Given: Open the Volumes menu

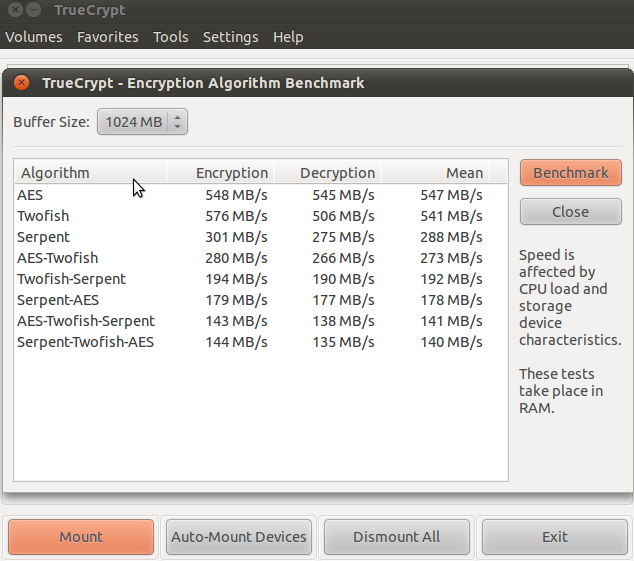Looking at the screenshot, I should coord(34,37).
